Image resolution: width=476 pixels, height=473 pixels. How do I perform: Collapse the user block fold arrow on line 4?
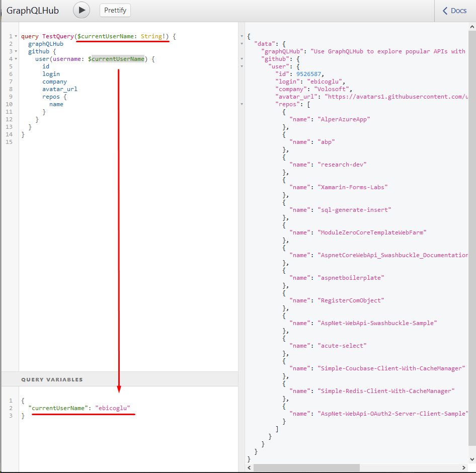(x=16, y=59)
